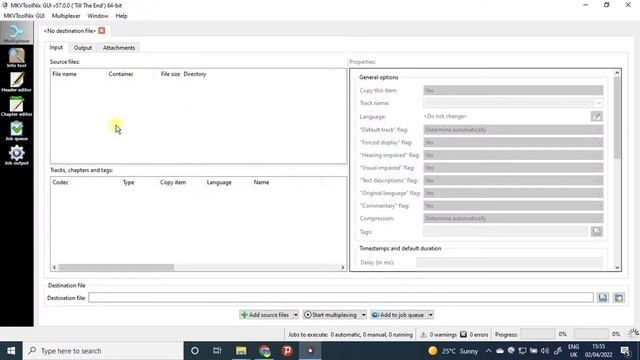Click the Tags browse file icon

596,231
